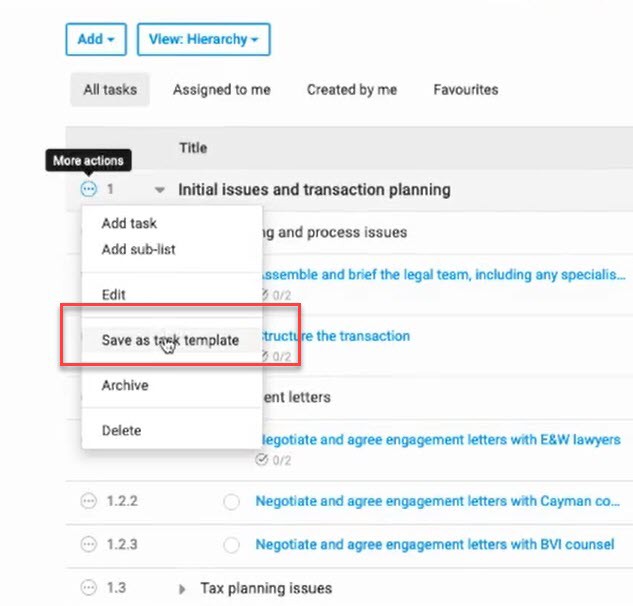
Task: Choose Delete from the context menu
Action: click(x=121, y=431)
